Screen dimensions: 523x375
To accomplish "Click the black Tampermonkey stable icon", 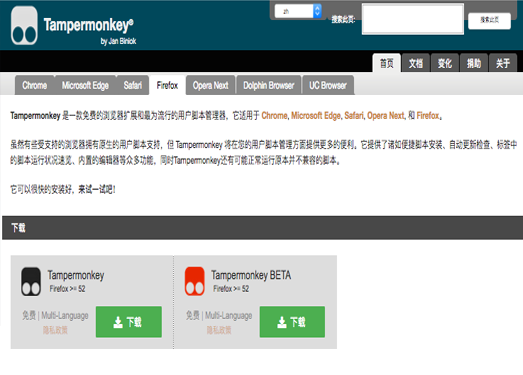I will pyautogui.click(x=31, y=281).
